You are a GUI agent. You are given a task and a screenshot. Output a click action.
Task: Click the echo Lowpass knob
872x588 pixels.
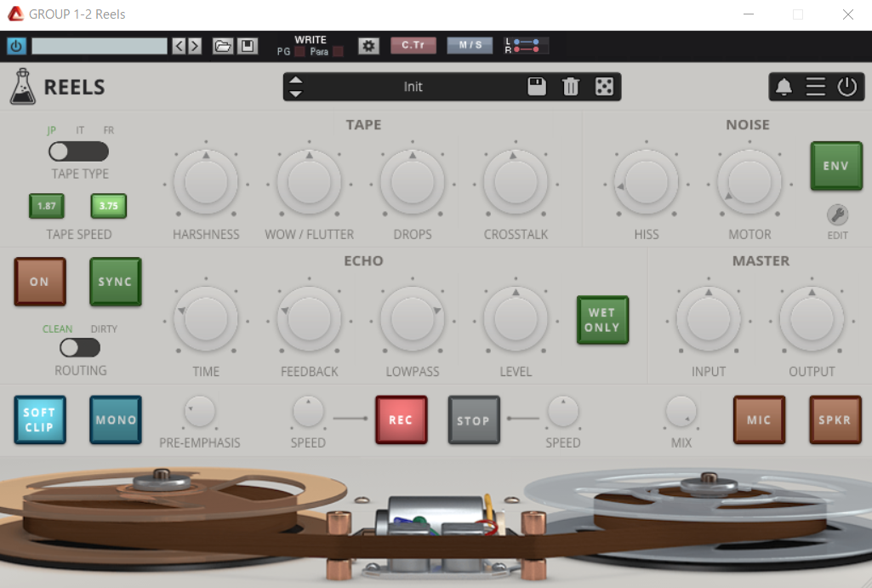point(413,319)
